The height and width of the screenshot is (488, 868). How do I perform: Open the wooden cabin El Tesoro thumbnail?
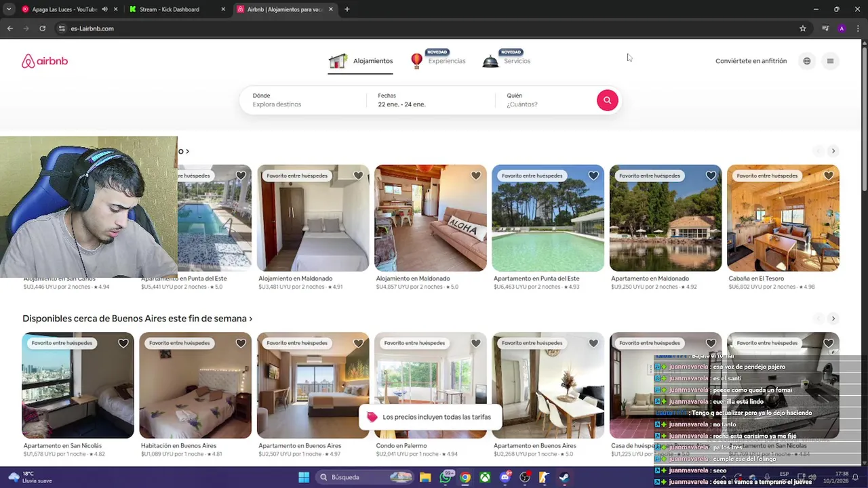(x=783, y=218)
